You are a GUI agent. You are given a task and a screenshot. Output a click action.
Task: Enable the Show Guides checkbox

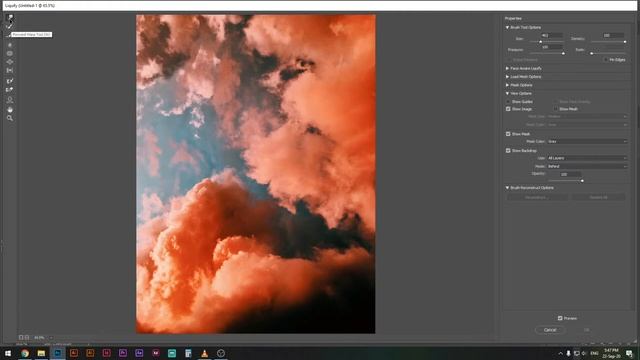pyautogui.click(x=508, y=102)
